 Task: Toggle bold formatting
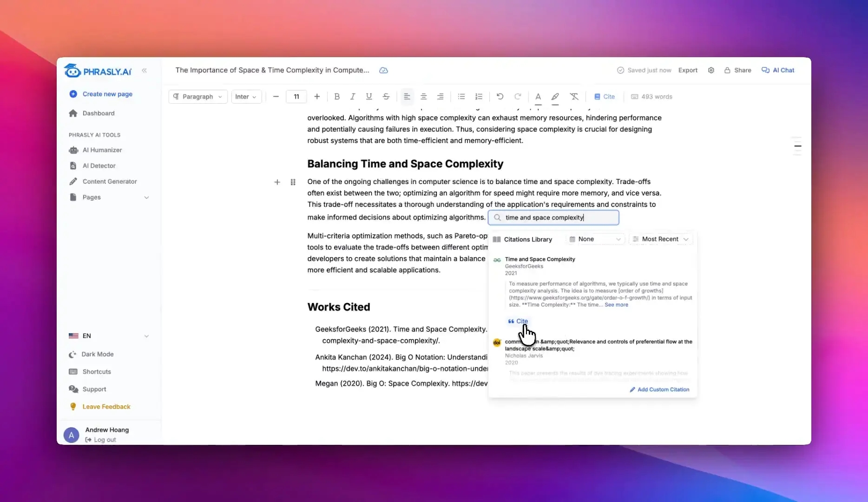tap(337, 97)
